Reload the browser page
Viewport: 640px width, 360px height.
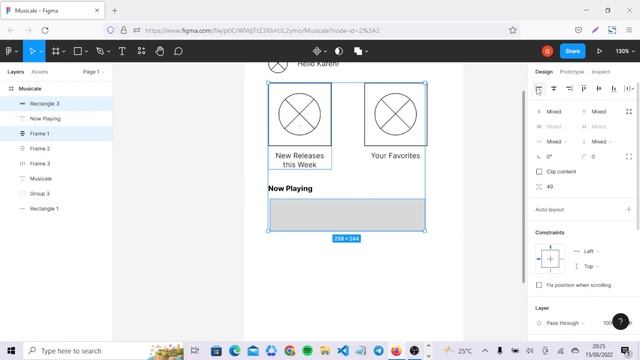(x=45, y=30)
